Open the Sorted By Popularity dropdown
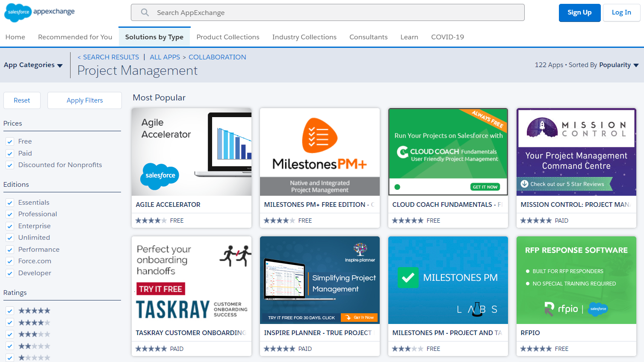The image size is (644, 362). (x=618, y=65)
